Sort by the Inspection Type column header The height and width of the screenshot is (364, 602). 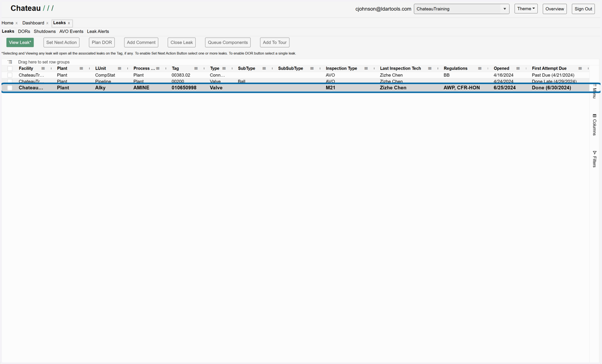(341, 69)
